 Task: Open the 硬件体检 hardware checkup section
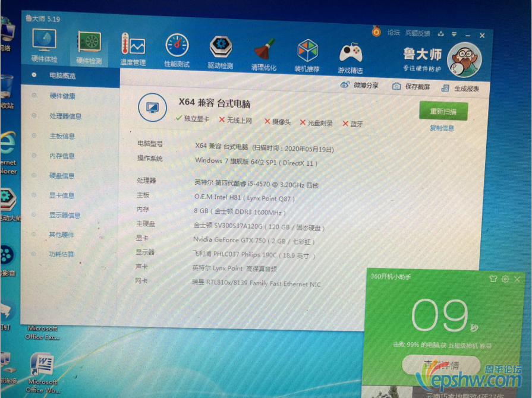[44, 46]
